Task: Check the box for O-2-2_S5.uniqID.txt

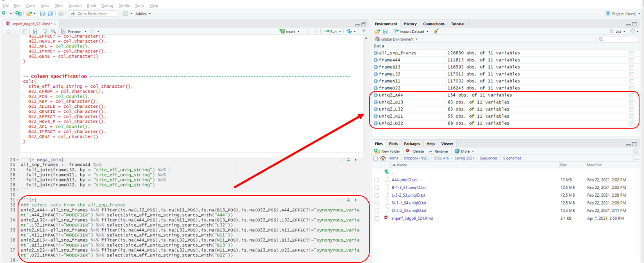Action: (377, 211)
